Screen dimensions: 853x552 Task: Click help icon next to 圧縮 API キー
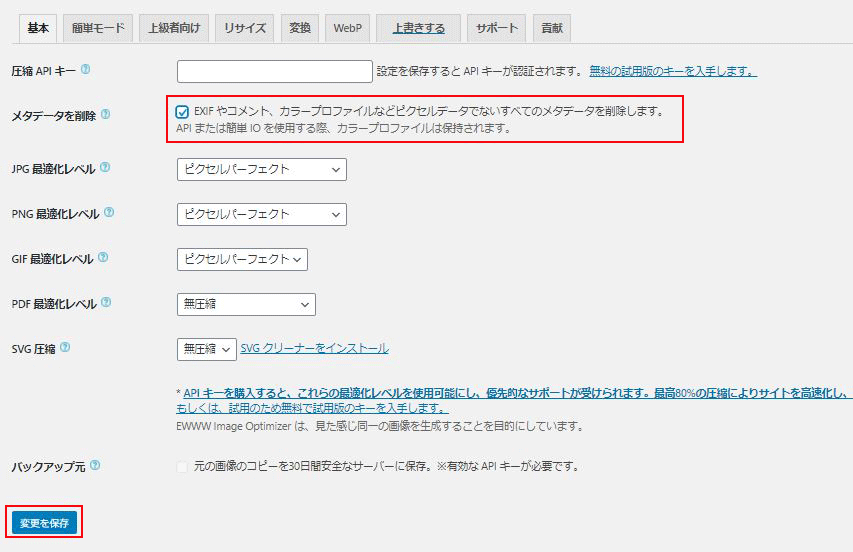coord(85,70)
